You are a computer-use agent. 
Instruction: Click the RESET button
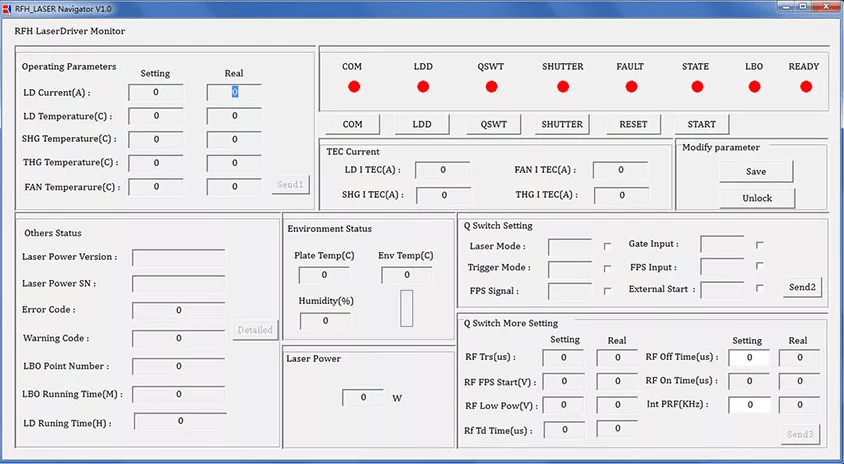coord(633,125)
